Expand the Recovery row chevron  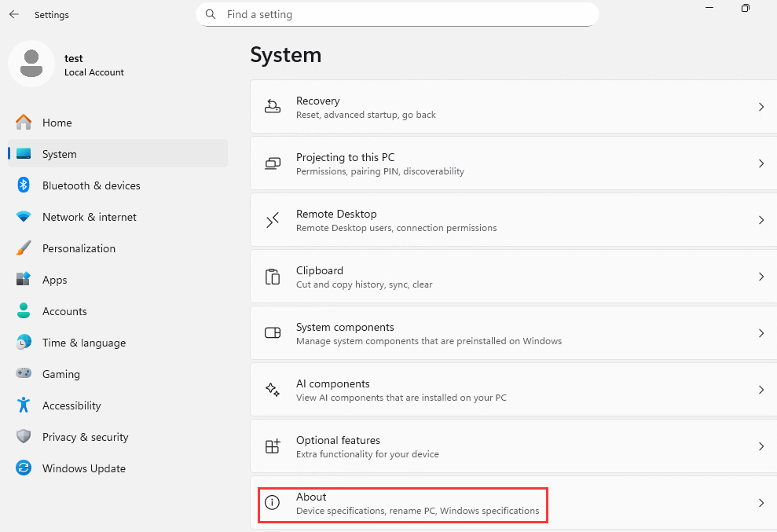(x=761, y=107)
